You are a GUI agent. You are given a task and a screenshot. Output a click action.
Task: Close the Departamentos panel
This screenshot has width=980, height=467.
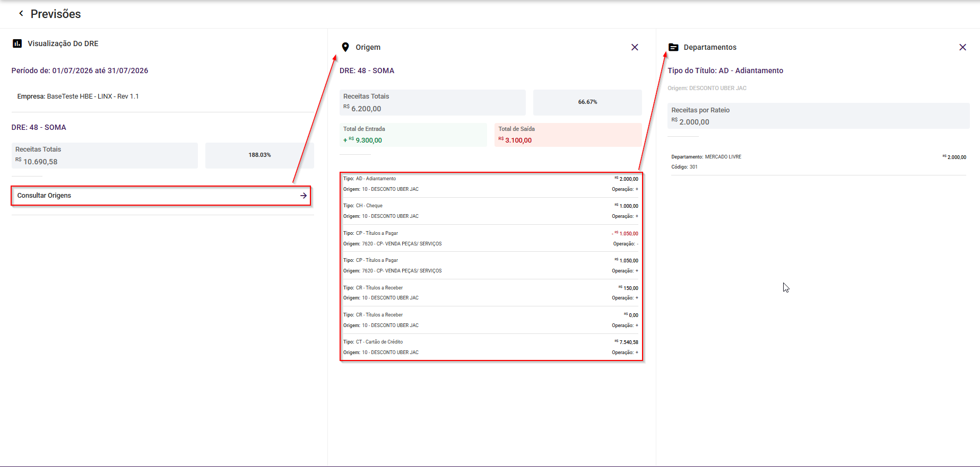click(962, 47)
